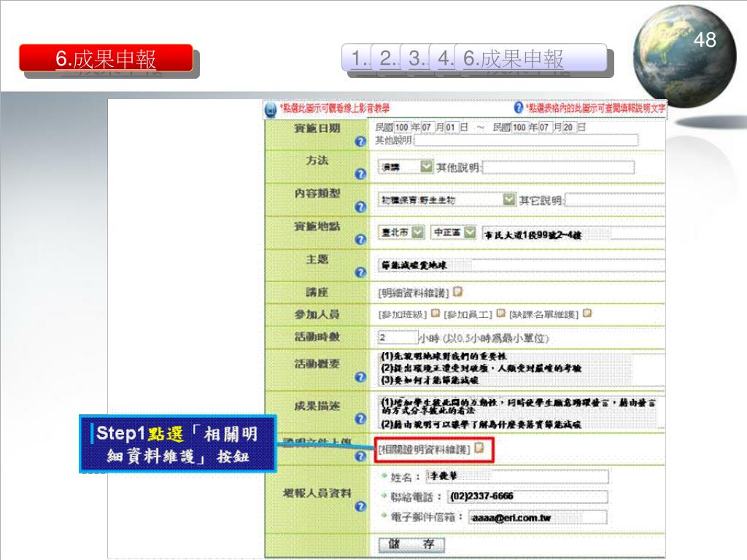Click the 參加員工 edit icon

pyautogui.click(x=500, y=314)
